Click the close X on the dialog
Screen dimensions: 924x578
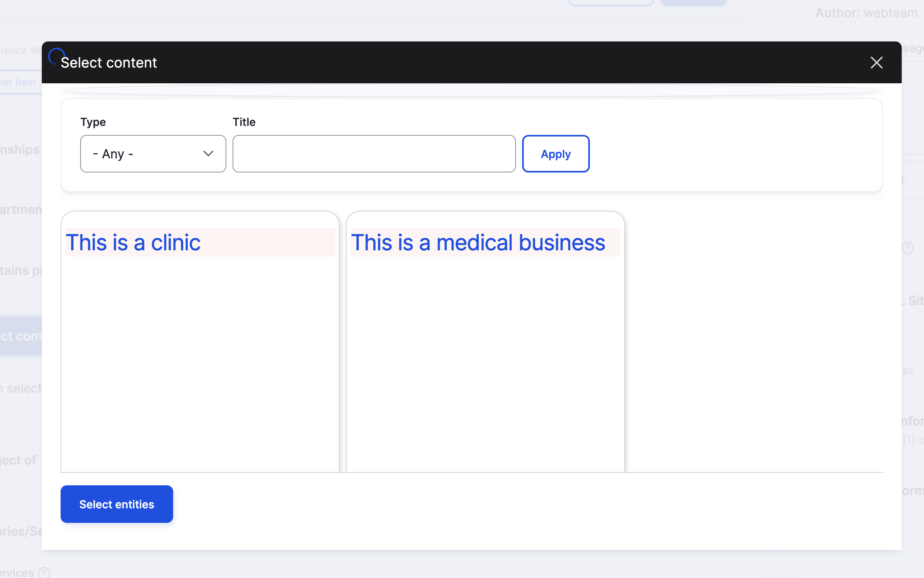876,63
